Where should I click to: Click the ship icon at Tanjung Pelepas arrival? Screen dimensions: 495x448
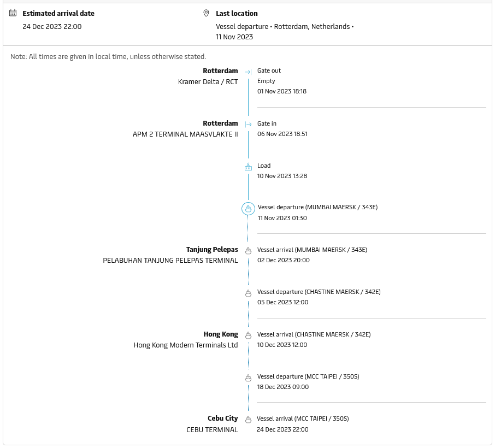click(248, 251)
